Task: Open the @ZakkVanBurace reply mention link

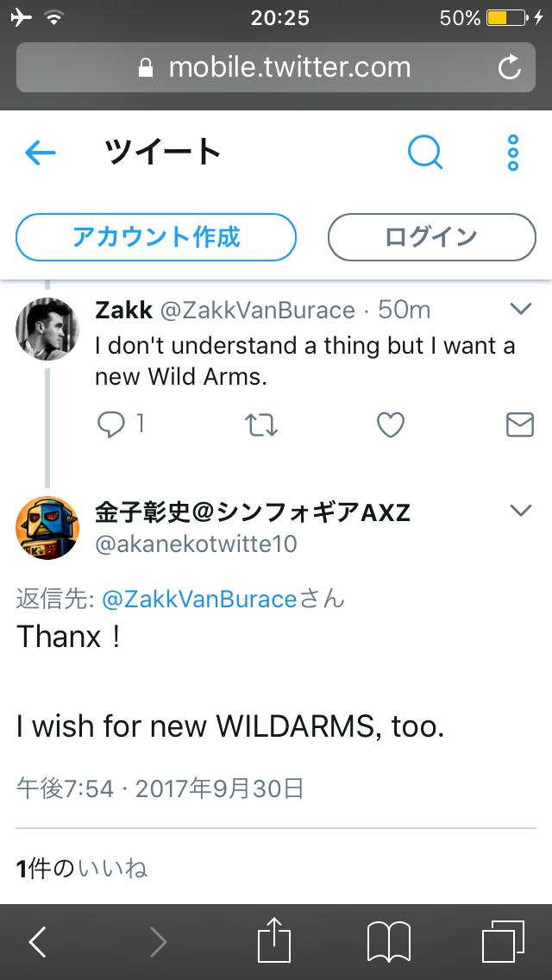Action: (199, 599)
